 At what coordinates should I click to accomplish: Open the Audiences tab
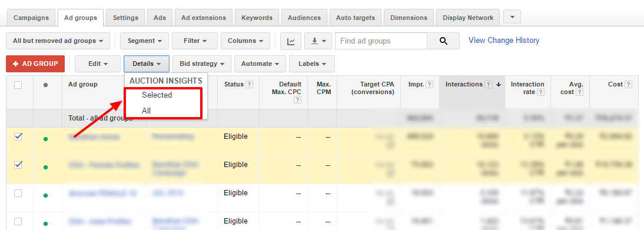[304, 18]
